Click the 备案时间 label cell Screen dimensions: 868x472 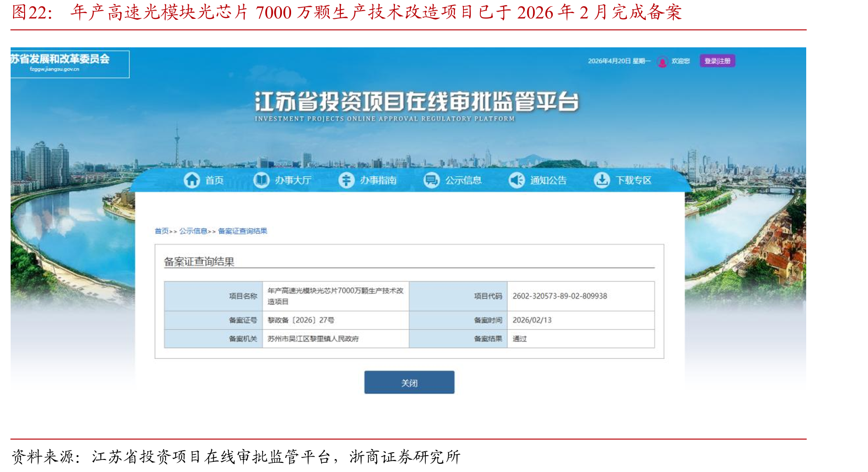click(x=458, y=320)
